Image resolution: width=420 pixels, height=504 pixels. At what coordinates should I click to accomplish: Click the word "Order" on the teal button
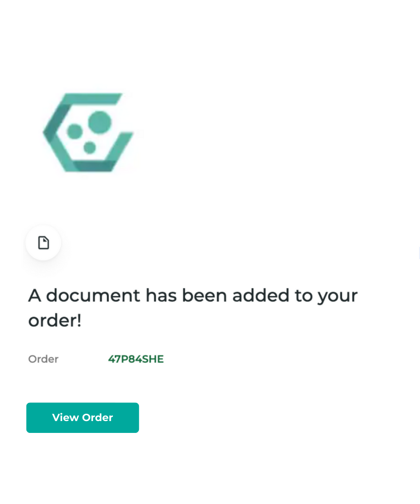(97, 417)
